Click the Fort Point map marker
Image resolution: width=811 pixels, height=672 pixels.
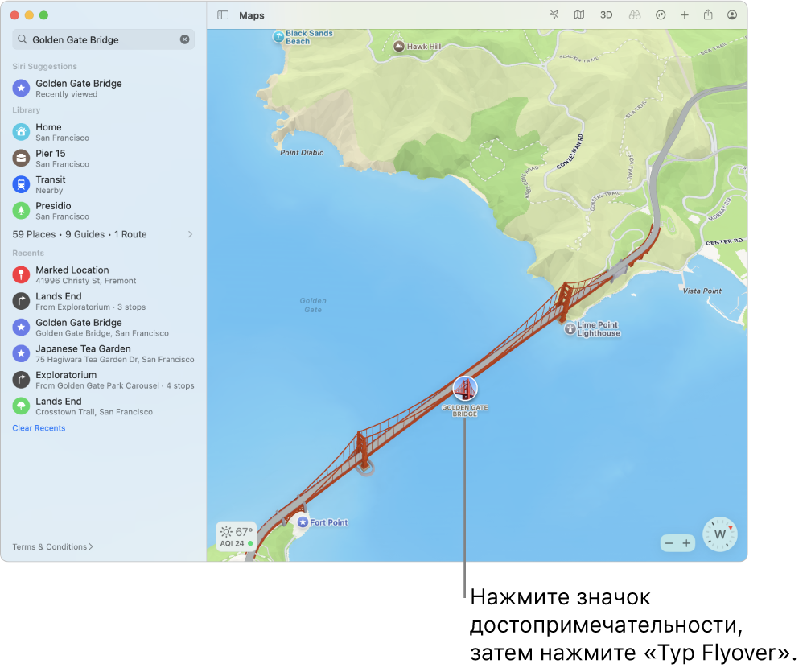click(303, 522)
